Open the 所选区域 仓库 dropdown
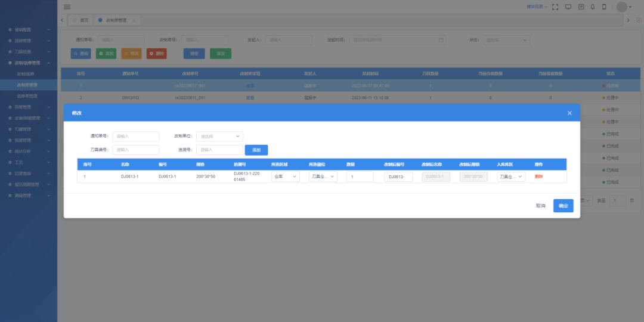The image size is (644, 322). (285, 177)
